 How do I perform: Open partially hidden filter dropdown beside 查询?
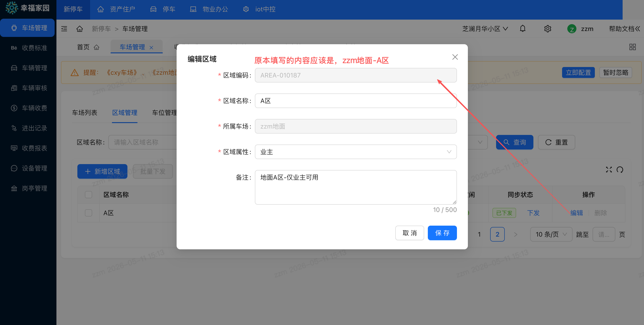477,142
